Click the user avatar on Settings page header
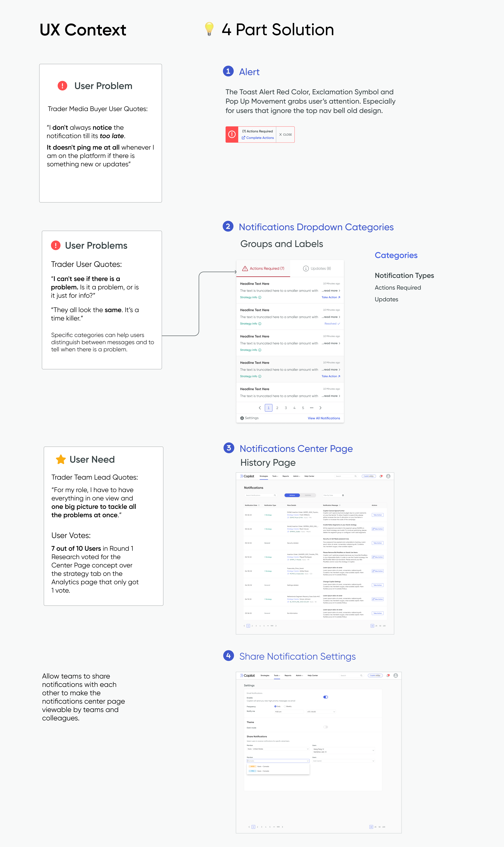This screenshot has width=504, height=847. [396, 675]
